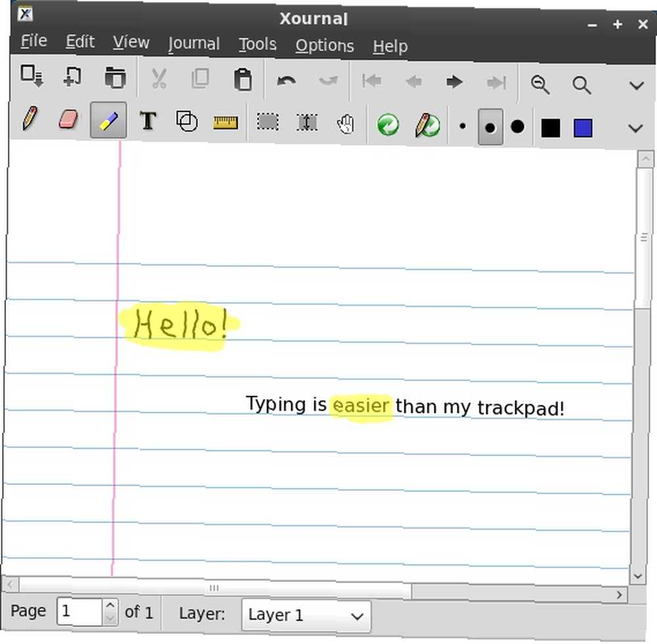This screenshot has width=657, height=644.
Task: Click the highlighted word "easier"
Action: (x=361, y=406)
